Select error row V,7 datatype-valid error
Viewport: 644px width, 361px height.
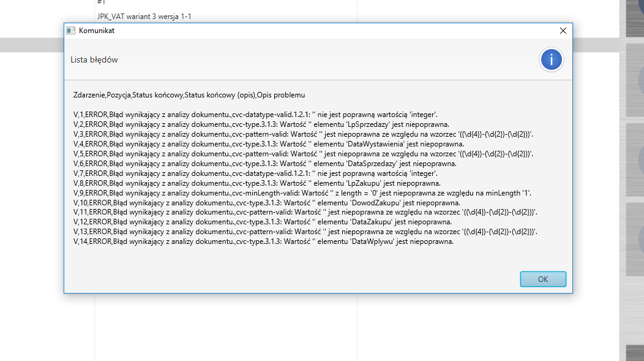[255, 173]
